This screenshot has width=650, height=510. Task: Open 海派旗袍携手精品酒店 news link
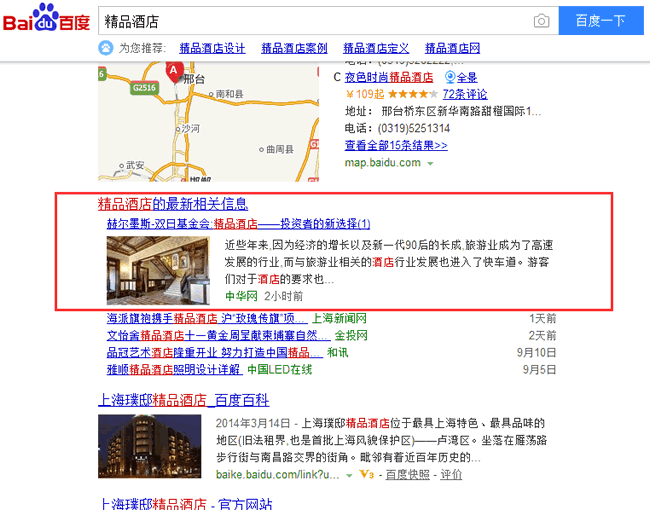pyautogui.click(x=207, y=318)
